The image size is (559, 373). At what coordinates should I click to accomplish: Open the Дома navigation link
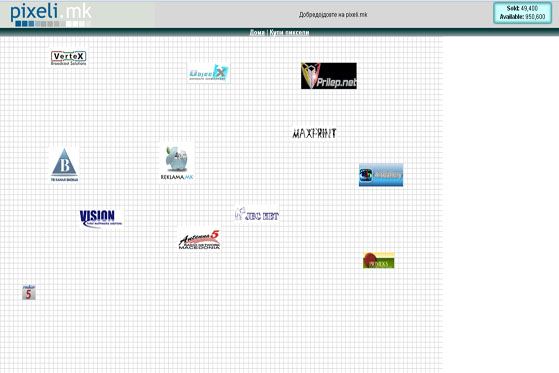pos(257,32)
